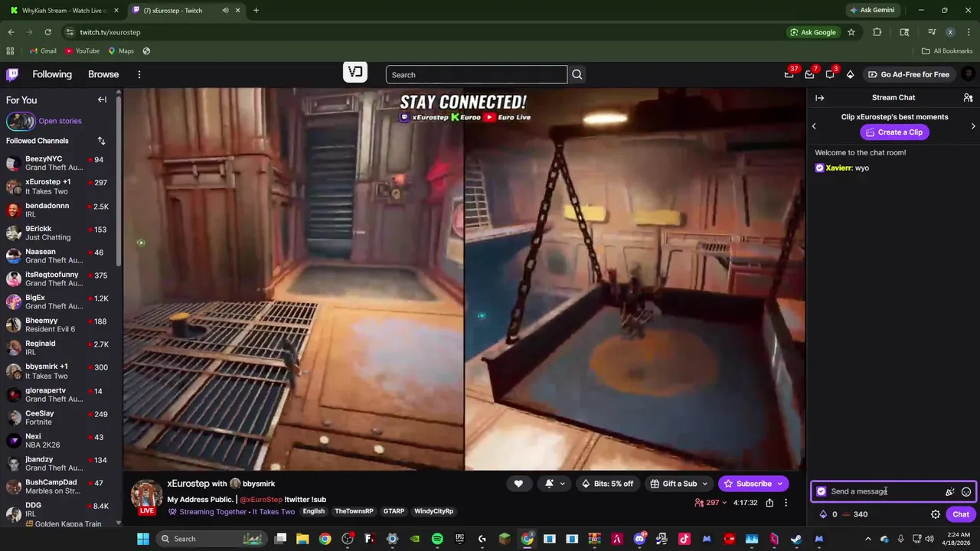Click Gift a Sub button

coord(674,484)
